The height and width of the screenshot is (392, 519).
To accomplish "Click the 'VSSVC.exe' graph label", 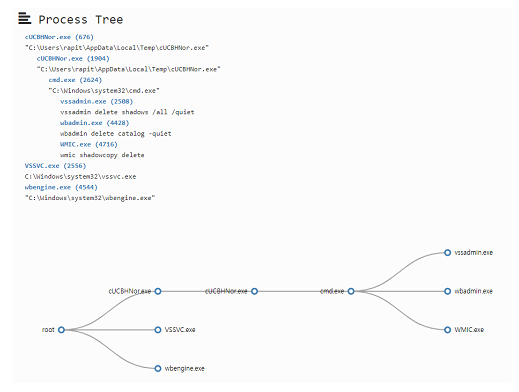I will click(x=180, y=330).
